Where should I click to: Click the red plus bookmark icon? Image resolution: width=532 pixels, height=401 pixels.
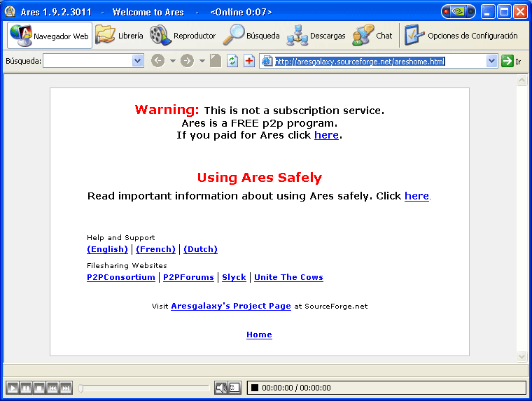[249, 61]
